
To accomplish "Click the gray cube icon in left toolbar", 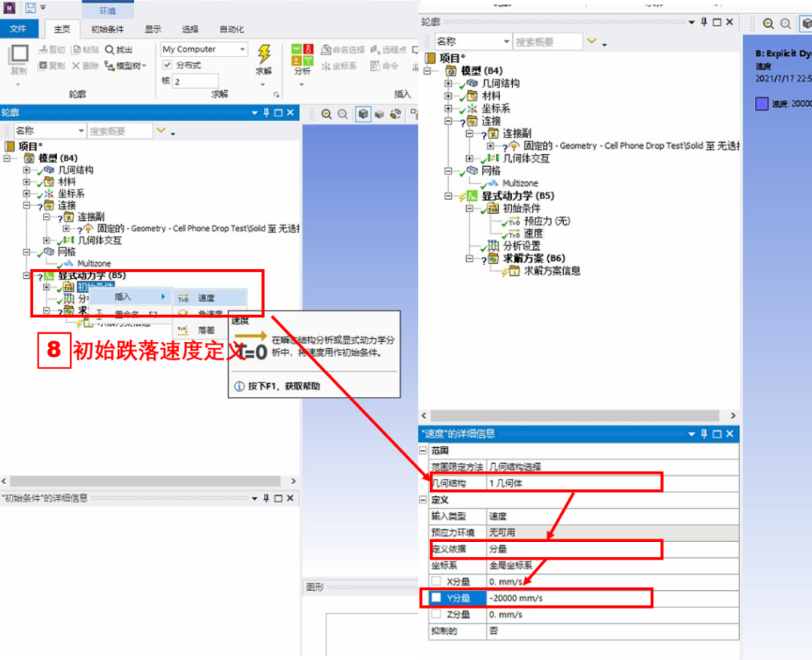I will pyautogui.click(x=380, y=114).
